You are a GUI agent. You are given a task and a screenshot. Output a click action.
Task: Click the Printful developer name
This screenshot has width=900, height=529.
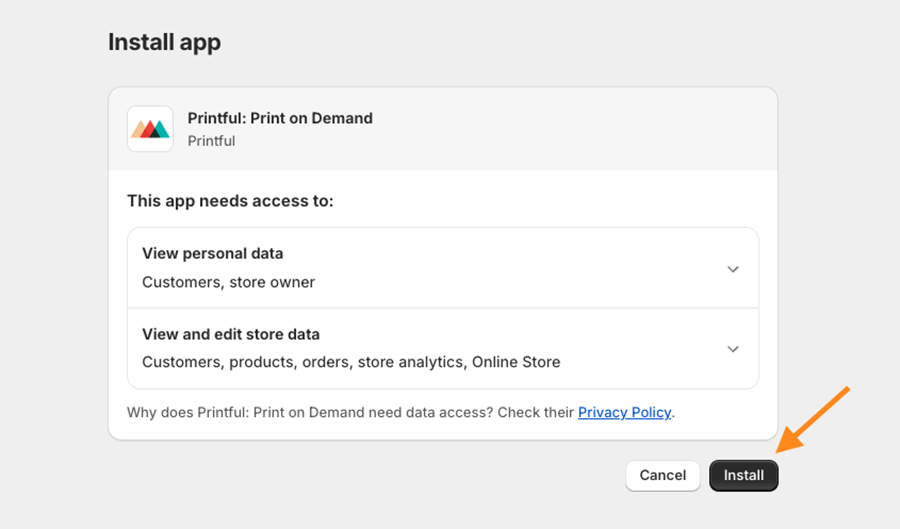pyautogui.click(x=211, y=141)
